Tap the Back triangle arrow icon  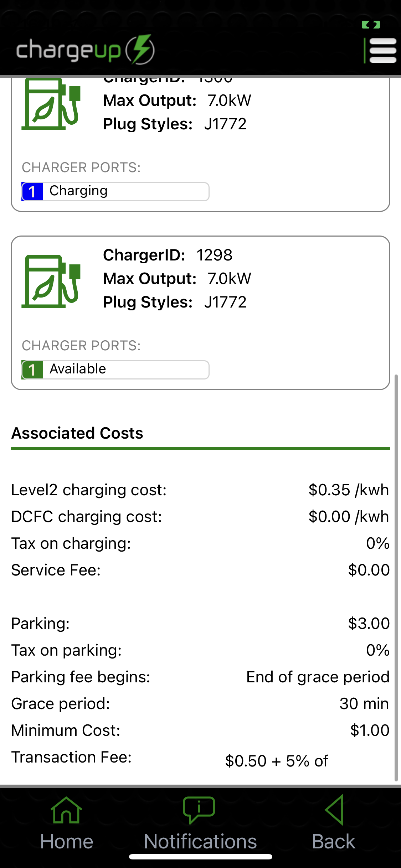click(334, 810)
